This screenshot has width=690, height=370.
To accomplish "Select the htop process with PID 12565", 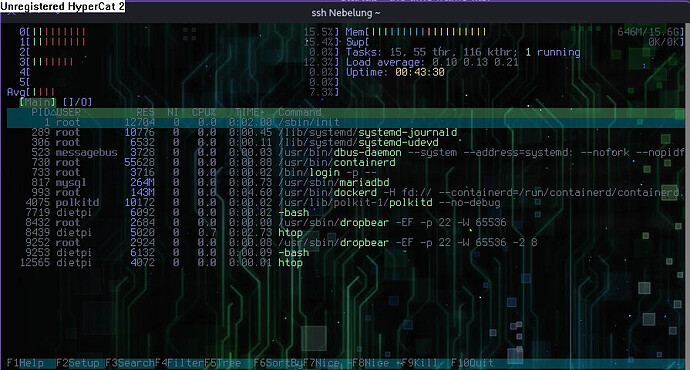I will (x=346, y=263).
